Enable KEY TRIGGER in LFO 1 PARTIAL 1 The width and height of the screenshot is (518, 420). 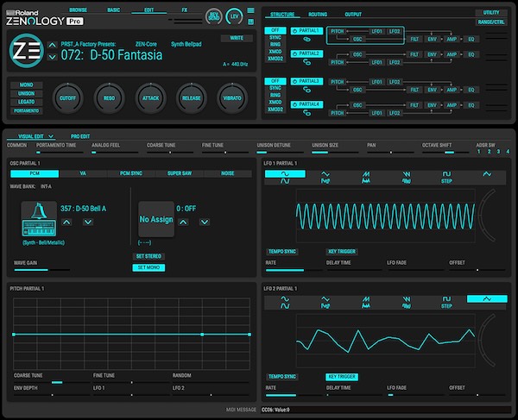342,252
